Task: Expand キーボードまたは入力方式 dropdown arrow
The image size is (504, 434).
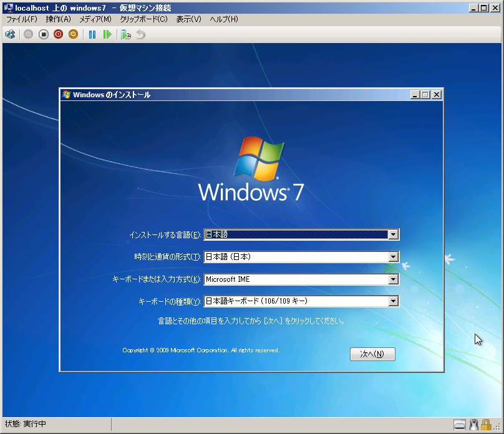Action: [393, 279]
